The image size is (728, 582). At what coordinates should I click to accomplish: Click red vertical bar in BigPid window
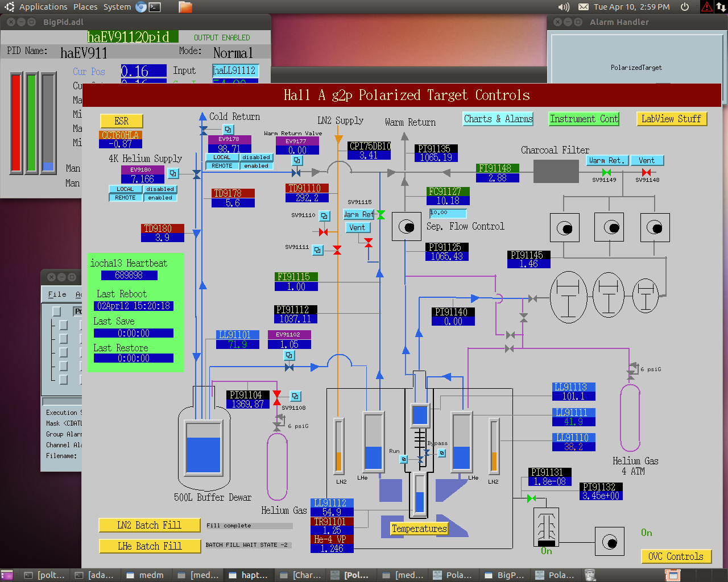16,122
